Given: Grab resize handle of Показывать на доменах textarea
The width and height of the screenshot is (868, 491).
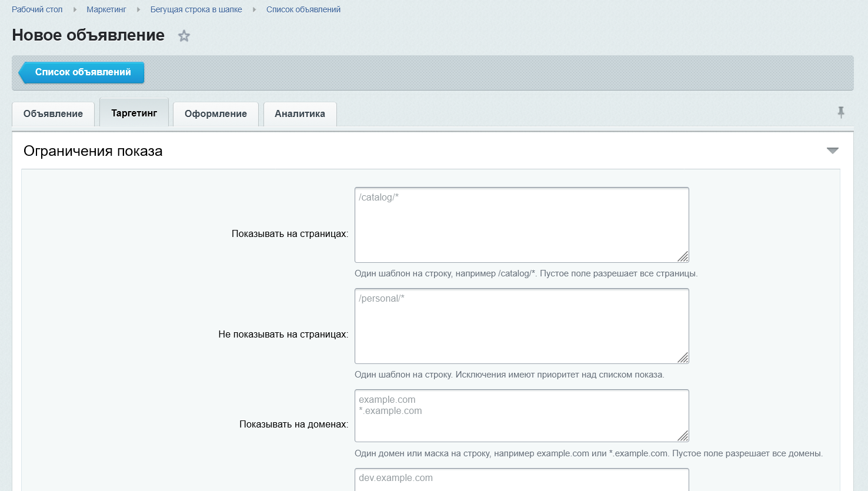Looking at the screenshot, I should coord(683,436).
